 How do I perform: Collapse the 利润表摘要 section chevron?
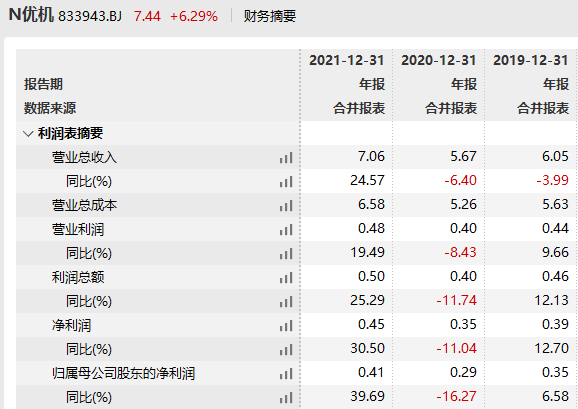(x=28, y=133)
